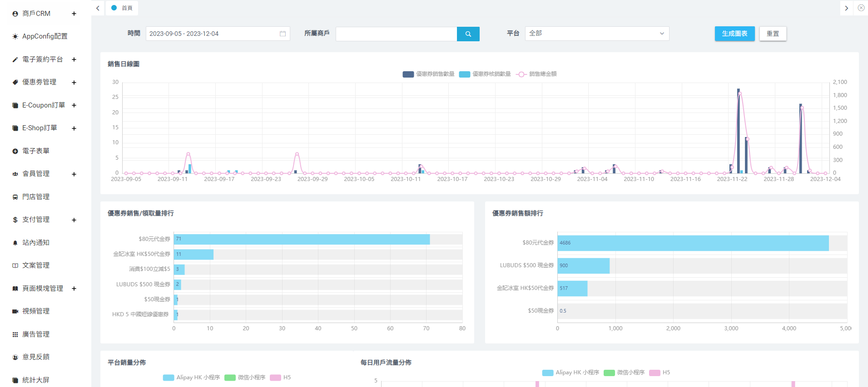Click the E-Shop訂單 icon

[x=15, y=128]
